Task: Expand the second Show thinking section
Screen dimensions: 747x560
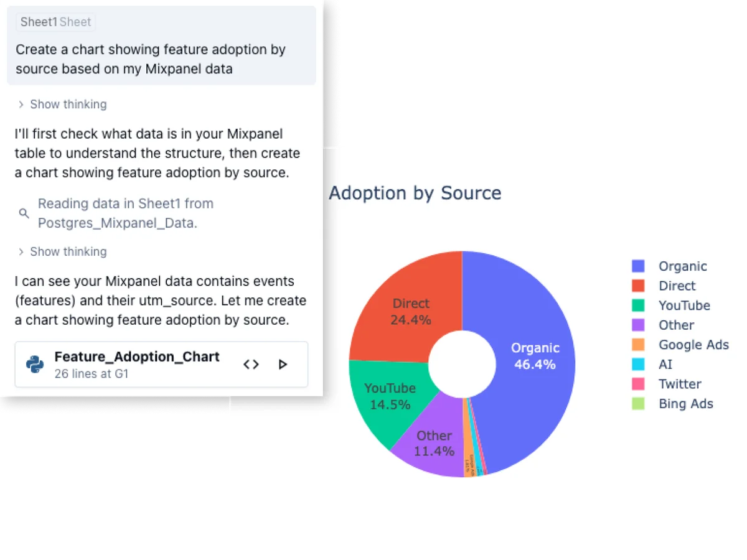Action: point(62,251)
